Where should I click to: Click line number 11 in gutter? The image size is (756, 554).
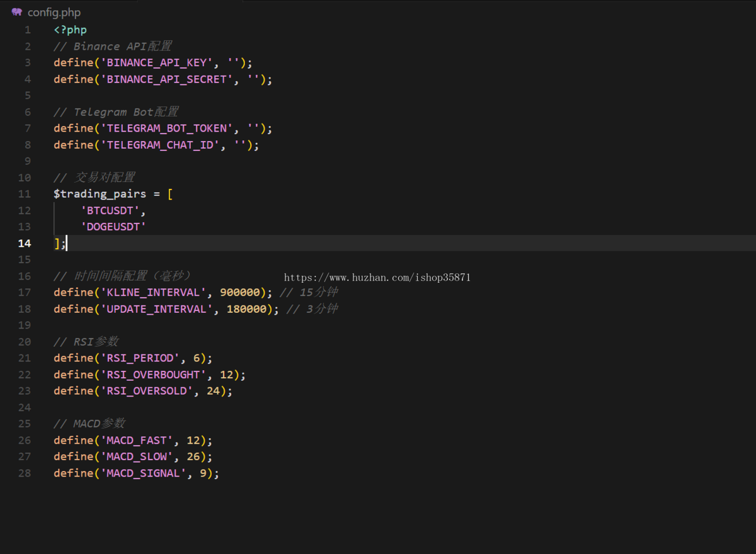coord(24,194)
